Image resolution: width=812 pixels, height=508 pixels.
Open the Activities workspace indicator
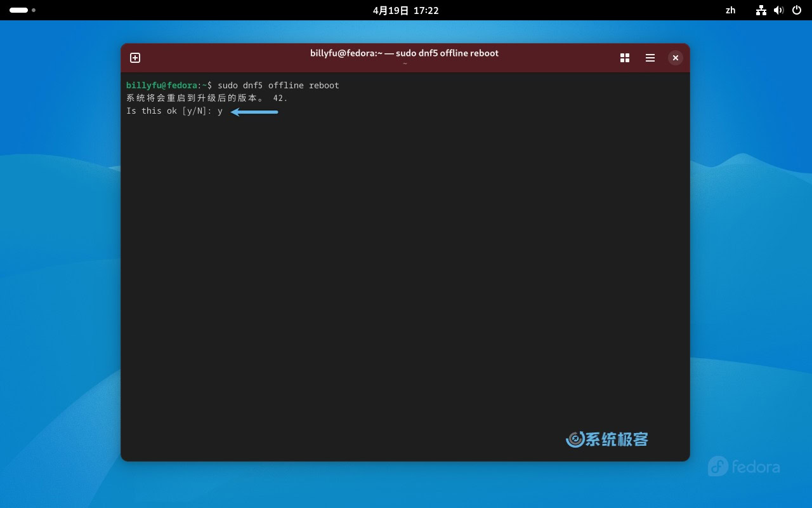[x=22, y=10]
